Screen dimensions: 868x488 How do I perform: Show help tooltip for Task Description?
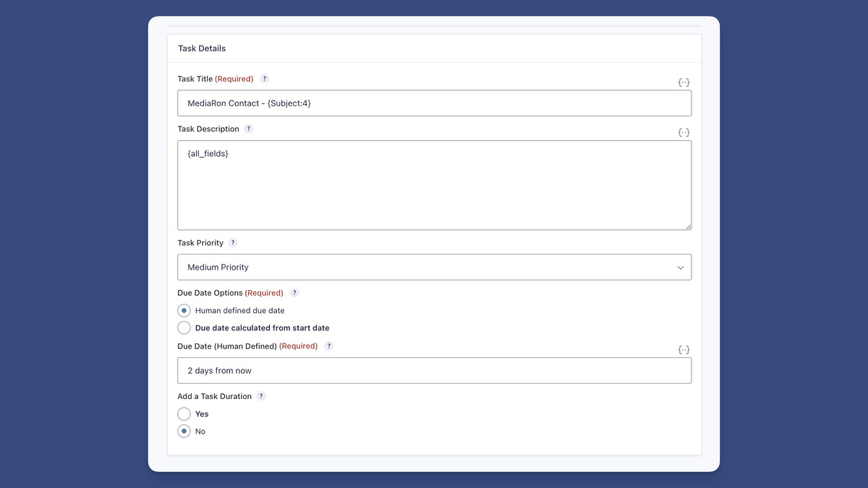248,129
